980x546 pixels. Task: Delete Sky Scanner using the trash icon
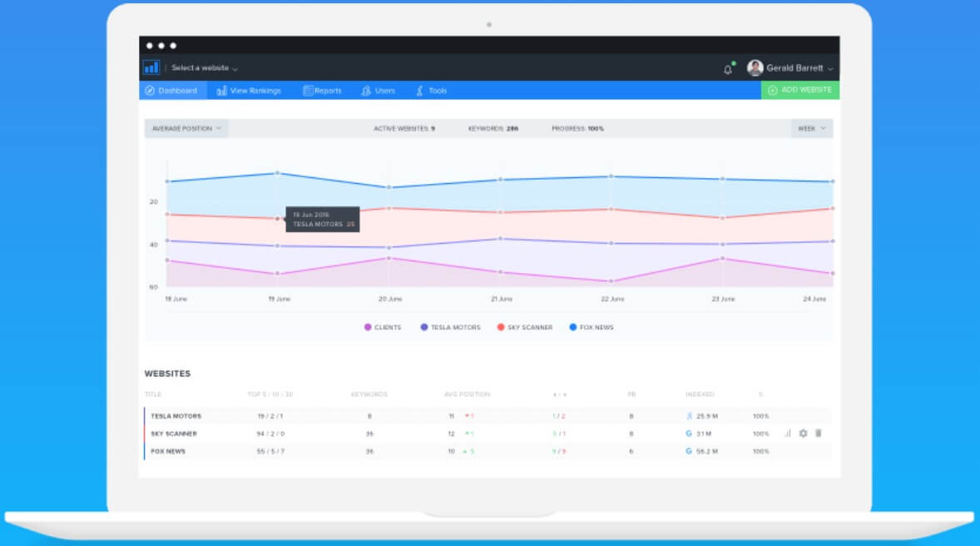818,434
